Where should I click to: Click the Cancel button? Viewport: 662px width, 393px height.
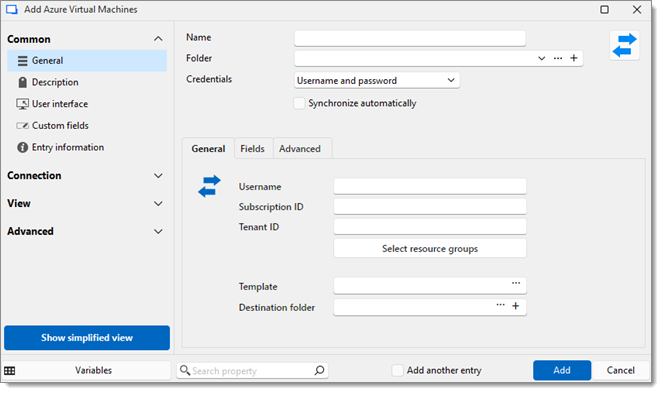tap(621, 371)
